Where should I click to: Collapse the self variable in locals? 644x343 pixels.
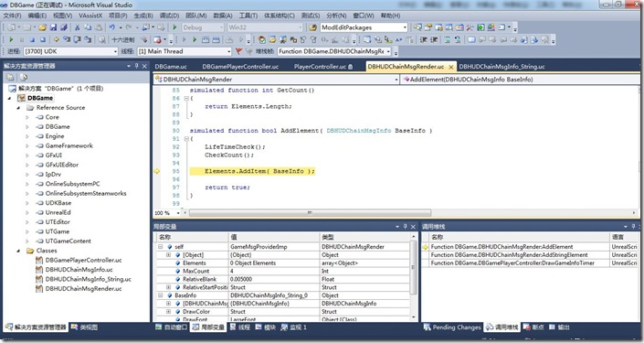click(160, 247)
